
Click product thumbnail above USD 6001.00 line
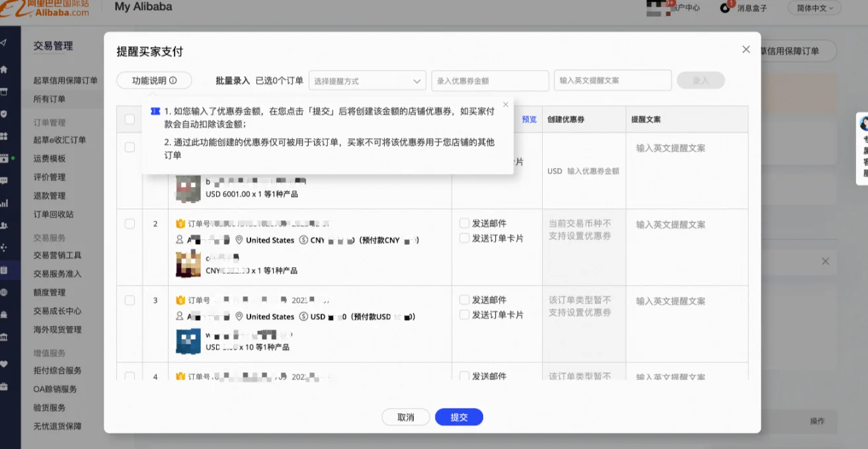[188, 188]
